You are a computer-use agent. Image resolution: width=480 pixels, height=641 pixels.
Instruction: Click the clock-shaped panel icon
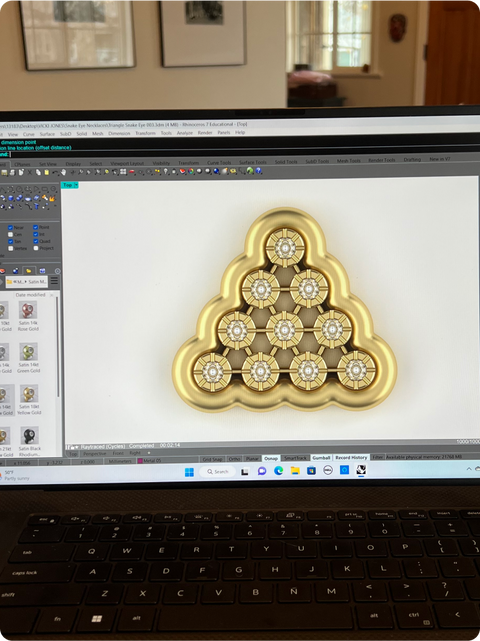[x=58, y=271]
